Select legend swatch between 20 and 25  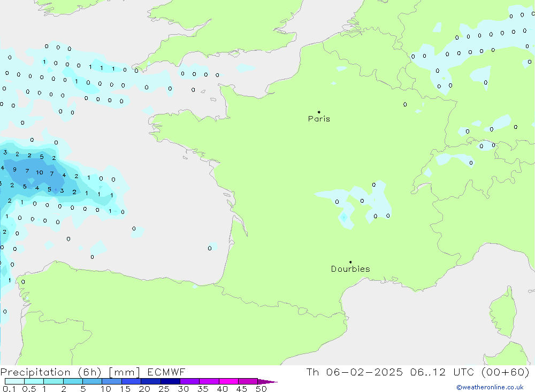pos(151,381)
